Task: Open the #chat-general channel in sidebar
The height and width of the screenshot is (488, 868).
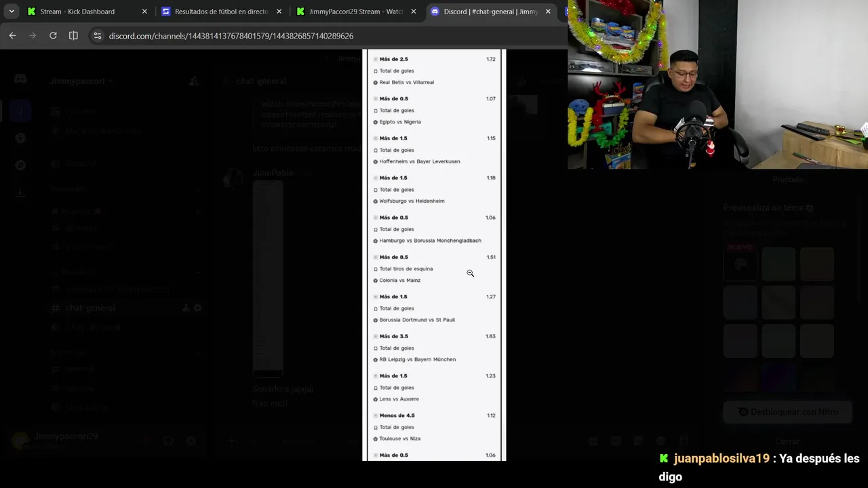Action: (x=90, y=308)
